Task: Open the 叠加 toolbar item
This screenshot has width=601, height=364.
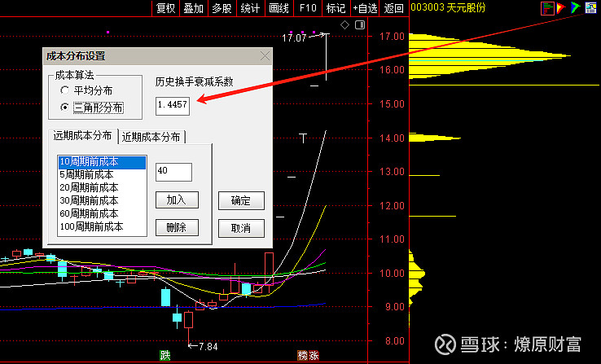Action: 194,8
